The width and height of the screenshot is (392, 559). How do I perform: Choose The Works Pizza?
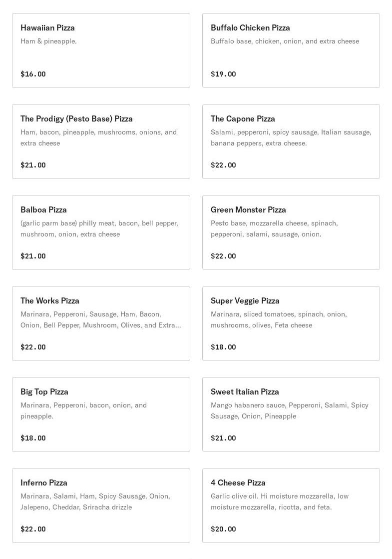101,323
